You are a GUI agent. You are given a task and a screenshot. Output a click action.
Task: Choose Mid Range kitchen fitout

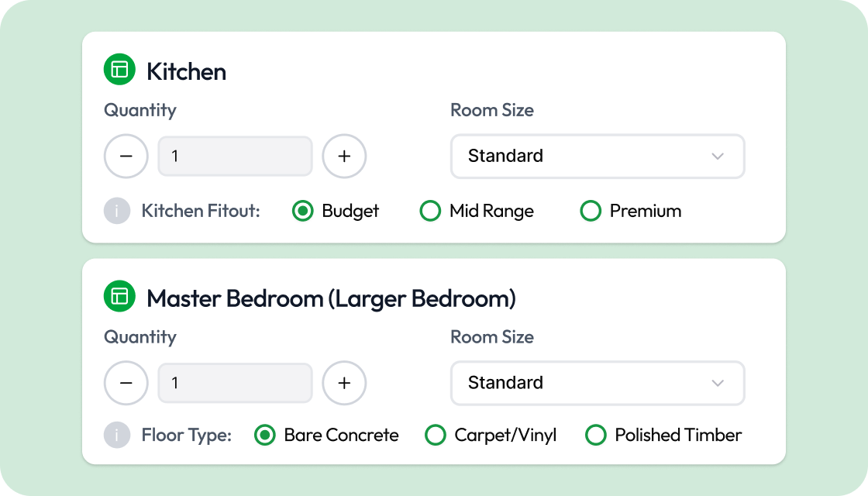430,211
